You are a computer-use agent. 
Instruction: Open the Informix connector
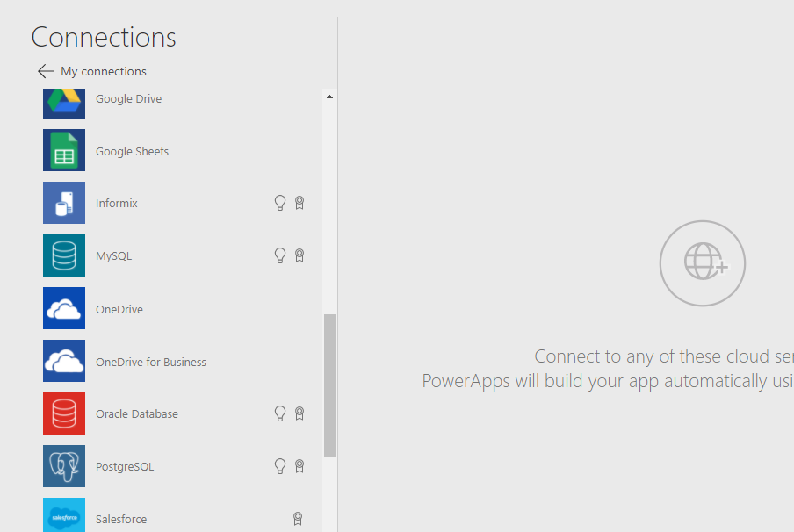click(116, 203)
